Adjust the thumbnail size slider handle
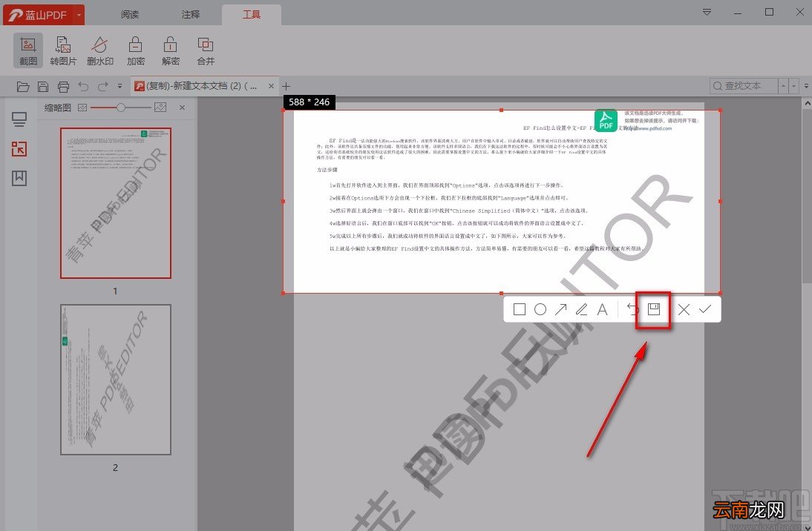 pos(121,108)
